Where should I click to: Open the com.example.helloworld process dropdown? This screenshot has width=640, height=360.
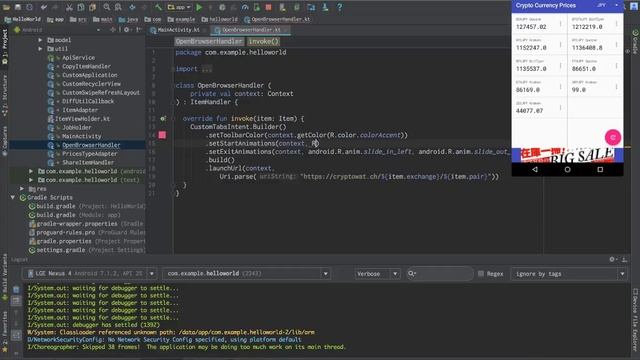tap(246, 273)
